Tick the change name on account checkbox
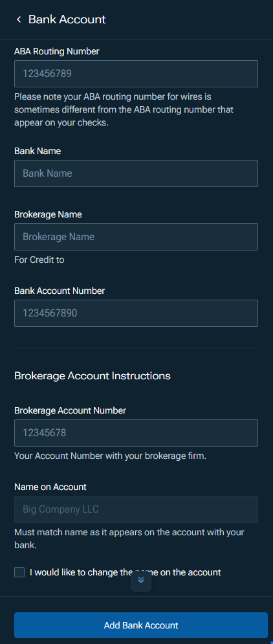The image size is (273, 644). [19, 572]
